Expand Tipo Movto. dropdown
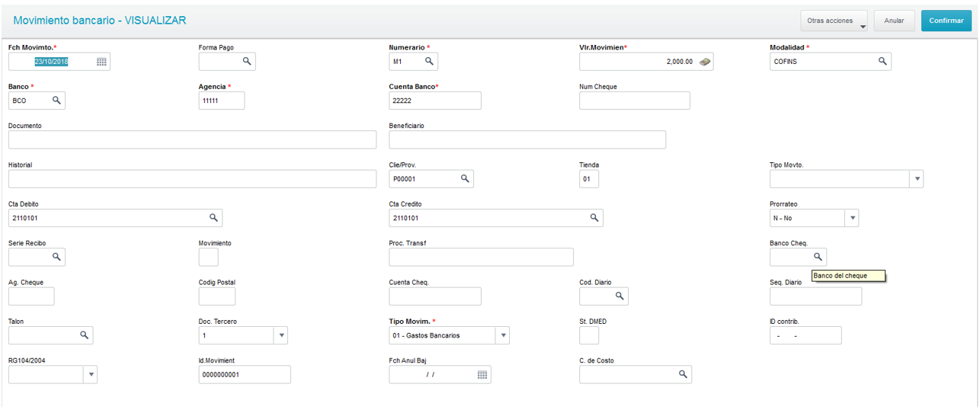The width and height of the screenshot is (980, 413). coord(918,179)
